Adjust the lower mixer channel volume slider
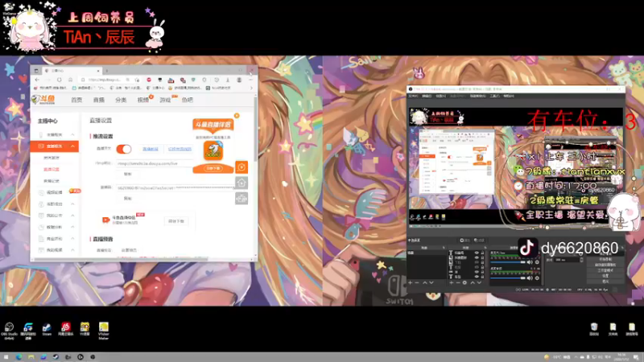This screenshot has width=644, height=362. (508, 278)
